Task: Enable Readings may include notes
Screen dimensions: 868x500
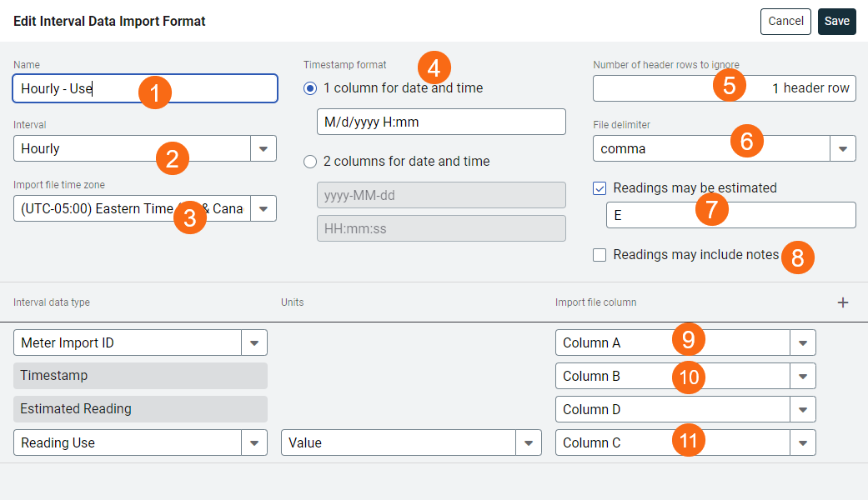Action: 600,255
